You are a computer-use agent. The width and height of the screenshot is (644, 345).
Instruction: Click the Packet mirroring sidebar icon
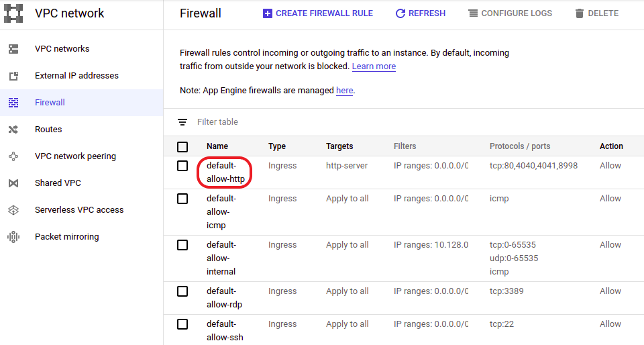tap(13, 237)
